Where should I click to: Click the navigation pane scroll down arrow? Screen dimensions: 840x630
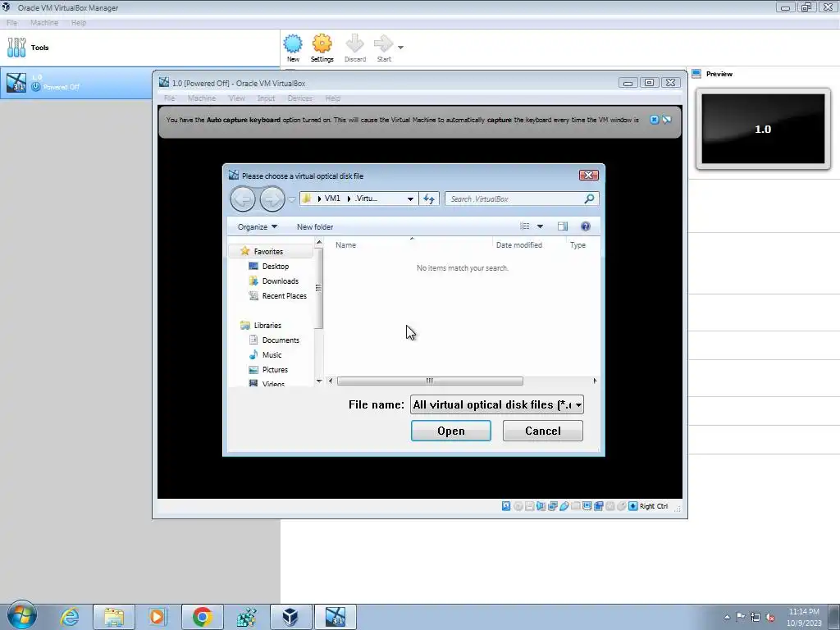pyautogui.click(x=319, y=381)
